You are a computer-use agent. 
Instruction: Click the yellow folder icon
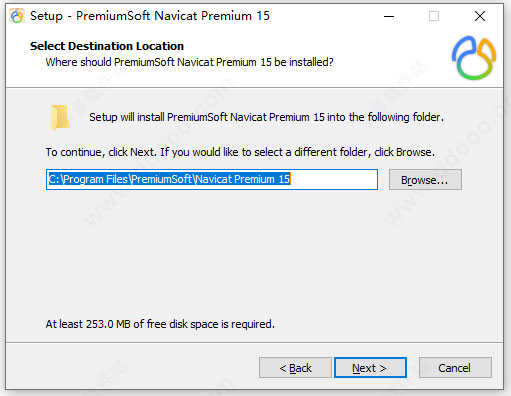[60, 118]
